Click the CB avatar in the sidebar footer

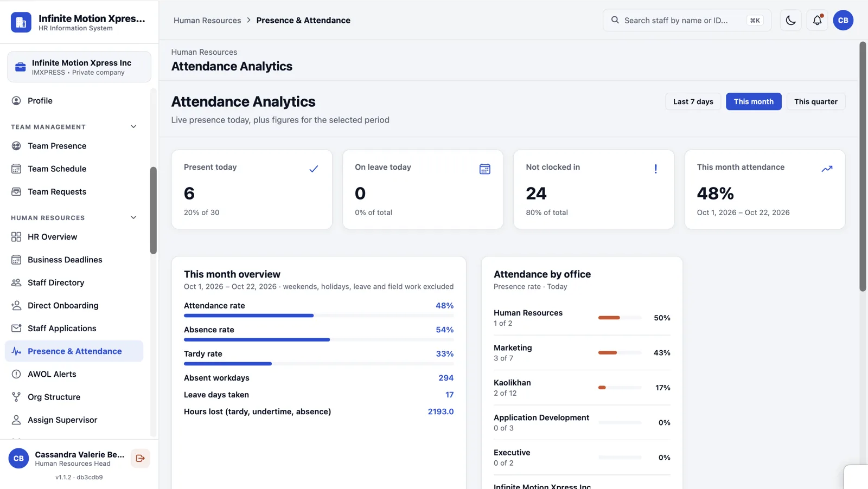18,459
